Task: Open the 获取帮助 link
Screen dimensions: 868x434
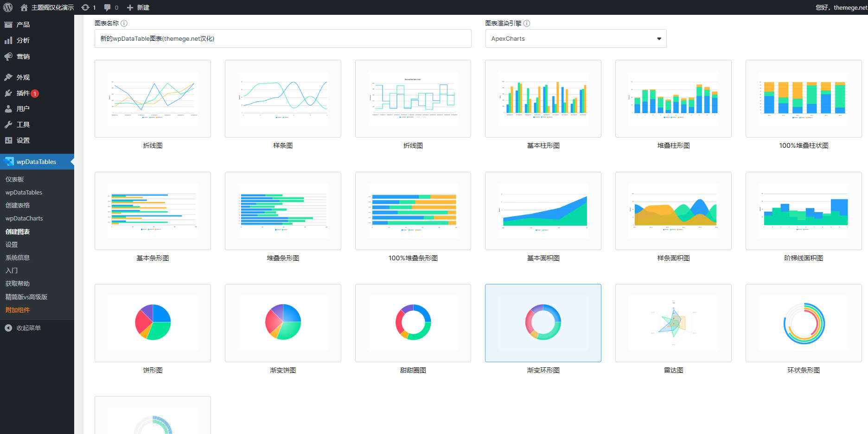Action: pos(18,283)
